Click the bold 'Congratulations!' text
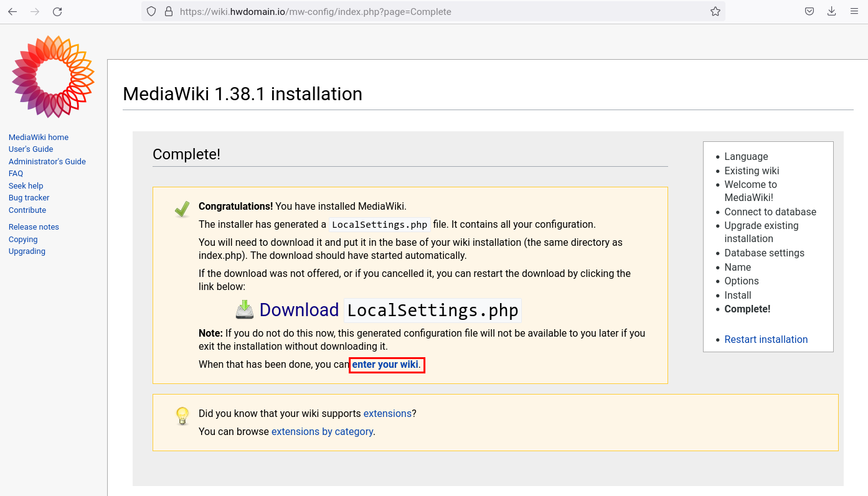The width and height of the screenshot is (868, 496). coord(235,206)
